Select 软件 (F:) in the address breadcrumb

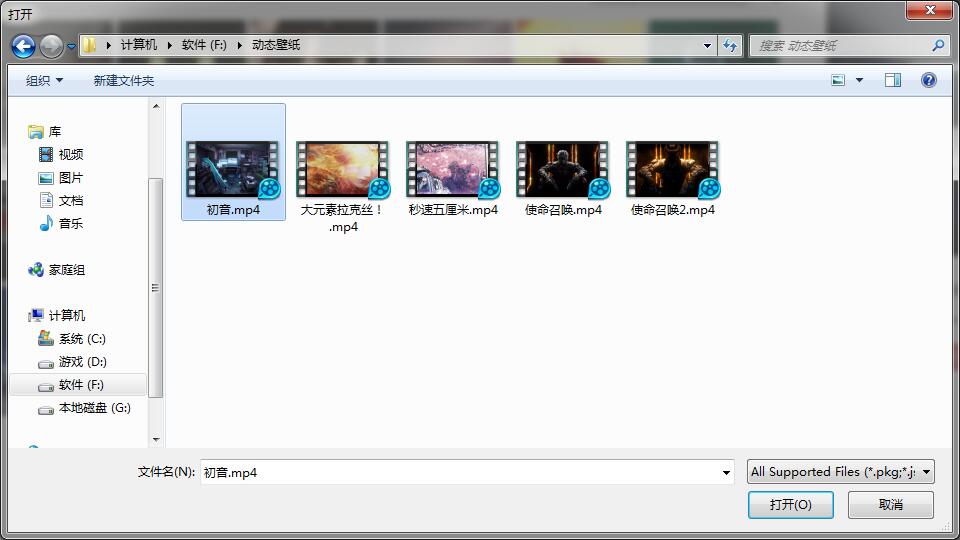(204, 45)
